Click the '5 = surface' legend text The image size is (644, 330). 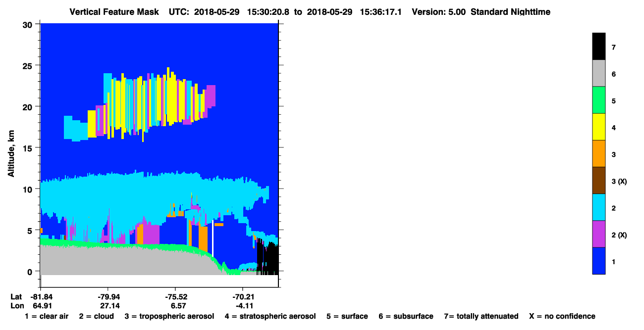point(347,316)
